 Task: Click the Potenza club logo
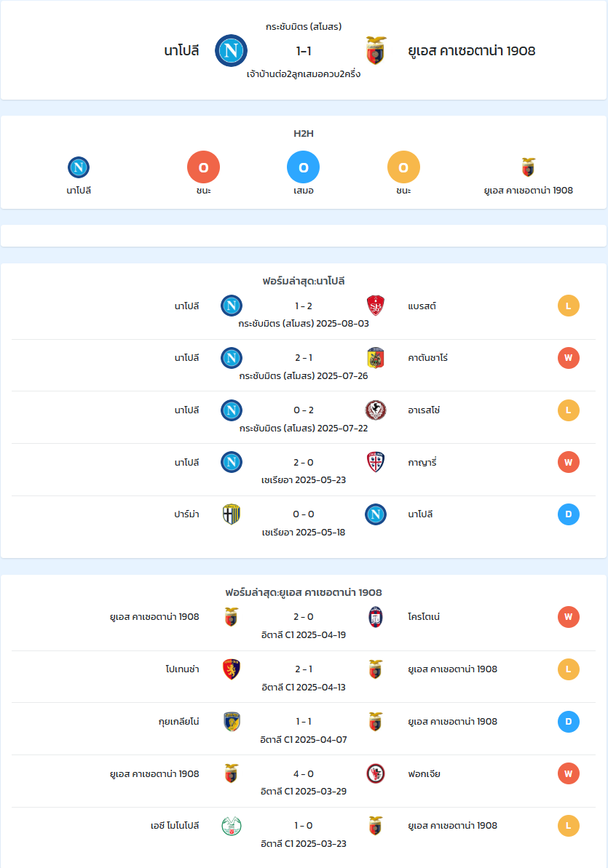tap(231, 669)
